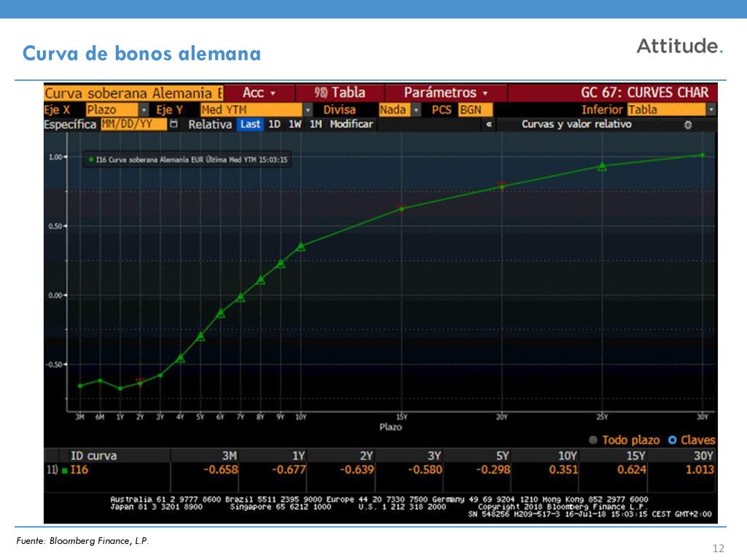Click the 3M data point on curve
This screenshot has height=560, width=747.
pos(80,386)
